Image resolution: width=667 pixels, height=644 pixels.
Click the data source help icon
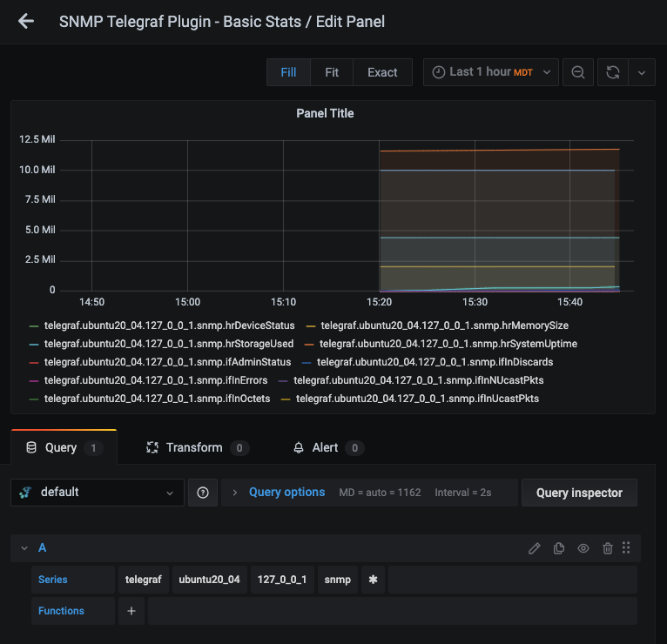(x=203, y=493)
